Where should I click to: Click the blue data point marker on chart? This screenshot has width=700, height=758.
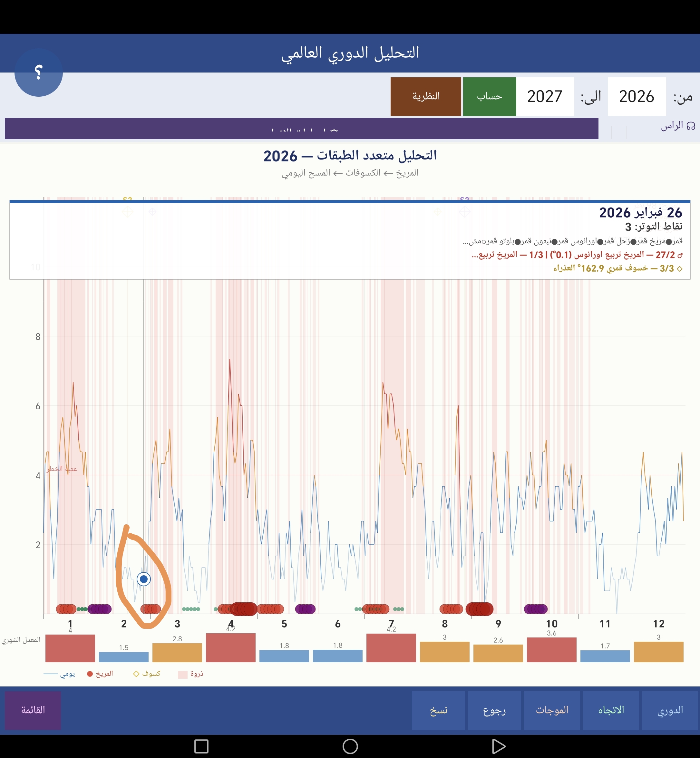[x=143, y=579]
